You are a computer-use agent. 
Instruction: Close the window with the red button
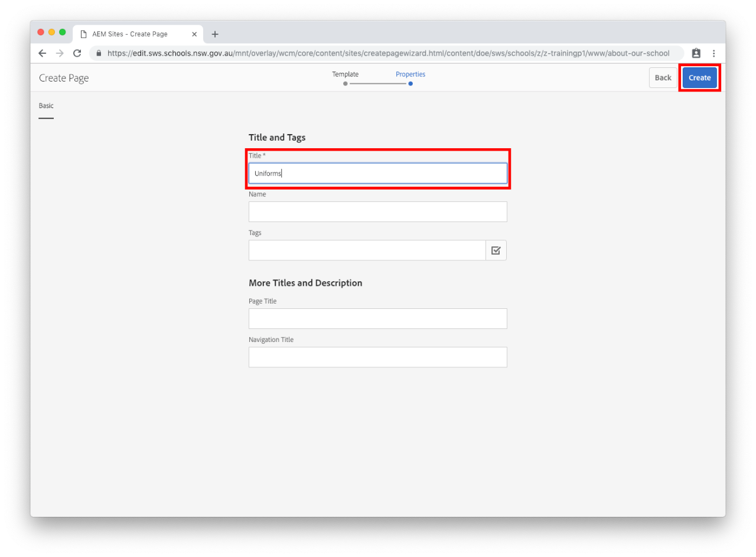[x=41, y=32]
